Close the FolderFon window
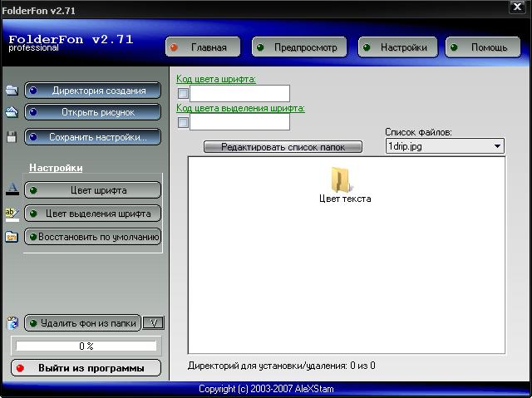 click(517, 7)
